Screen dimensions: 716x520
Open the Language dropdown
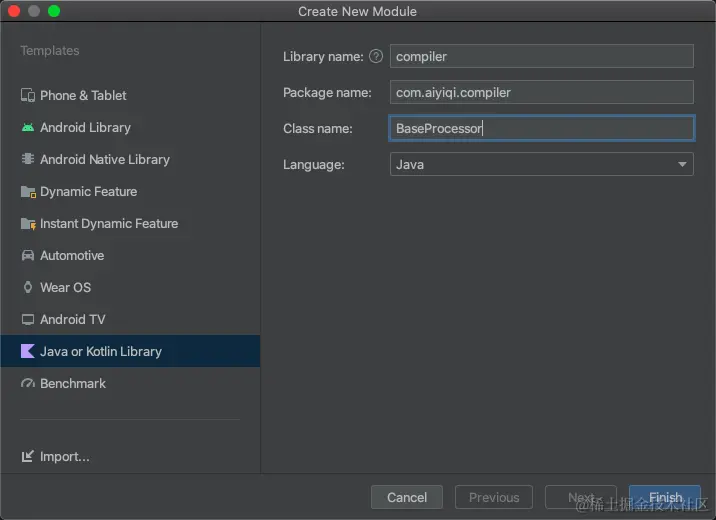coord(541,165)
